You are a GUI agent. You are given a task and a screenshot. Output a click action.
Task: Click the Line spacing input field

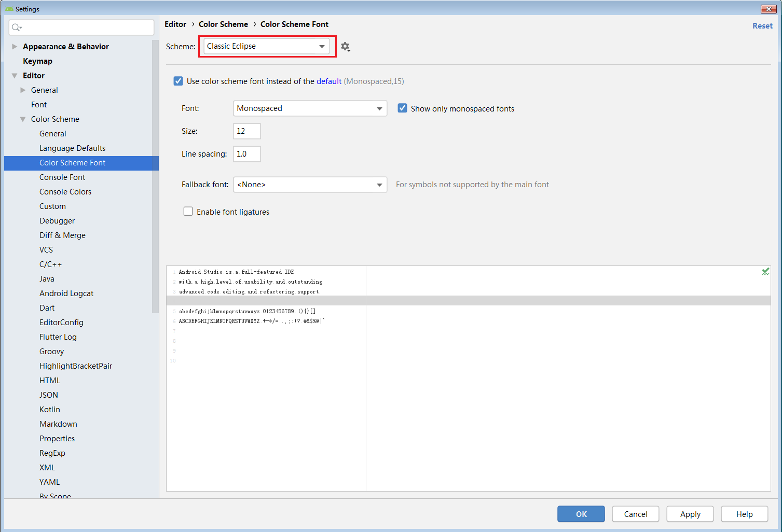247,154
